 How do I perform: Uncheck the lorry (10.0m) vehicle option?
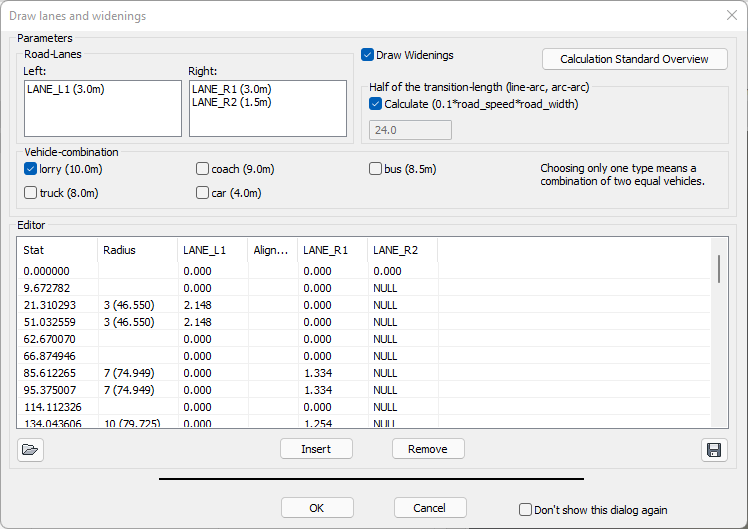pos(30,169)
